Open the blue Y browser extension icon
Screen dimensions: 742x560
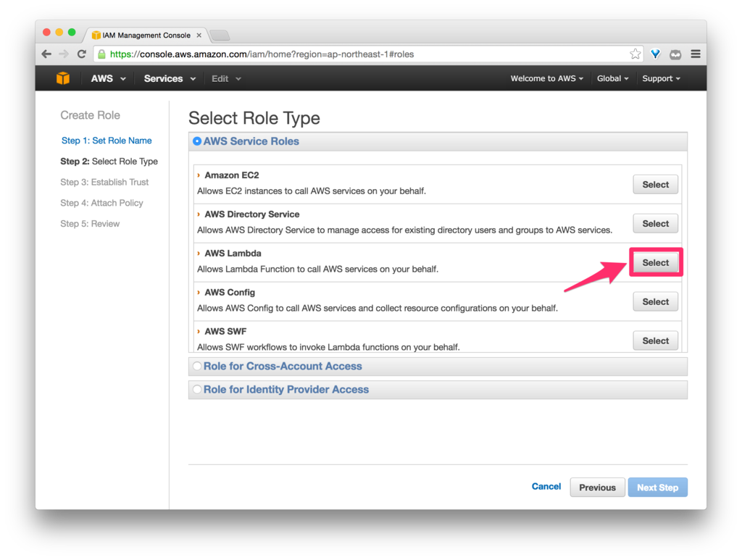click(655, 54)
